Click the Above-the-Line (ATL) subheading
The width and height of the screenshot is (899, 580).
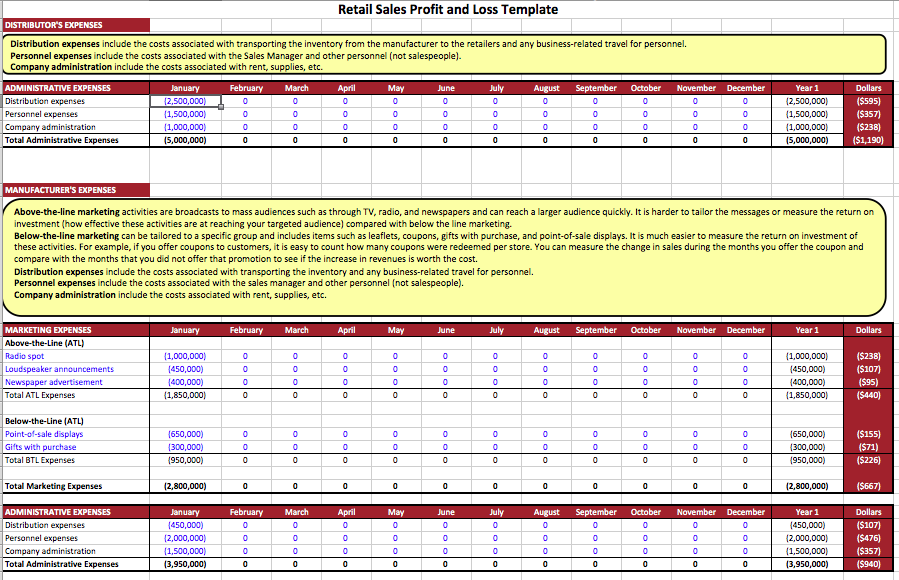tap(45, 343)
